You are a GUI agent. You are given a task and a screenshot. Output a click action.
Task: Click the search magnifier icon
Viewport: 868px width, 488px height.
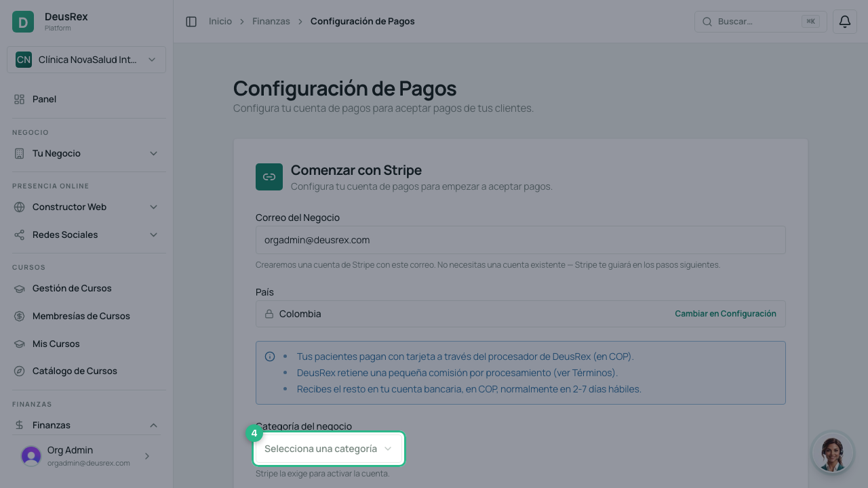707,22
